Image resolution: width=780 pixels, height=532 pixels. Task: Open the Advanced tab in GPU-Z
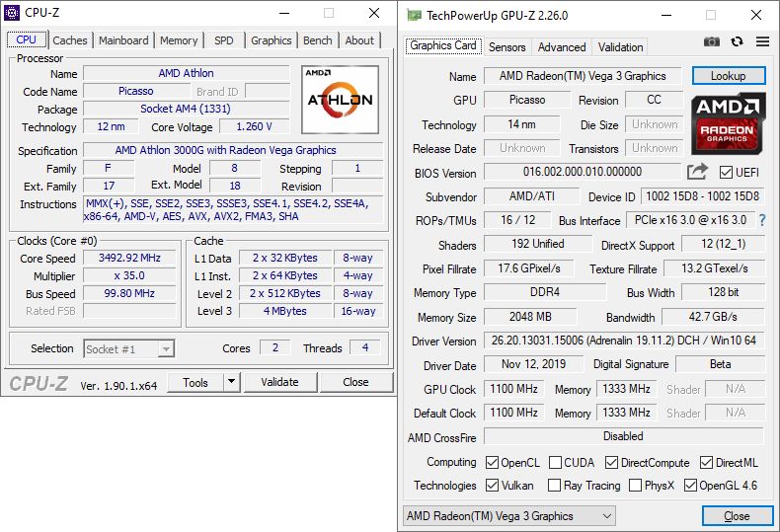pos(562,47)
